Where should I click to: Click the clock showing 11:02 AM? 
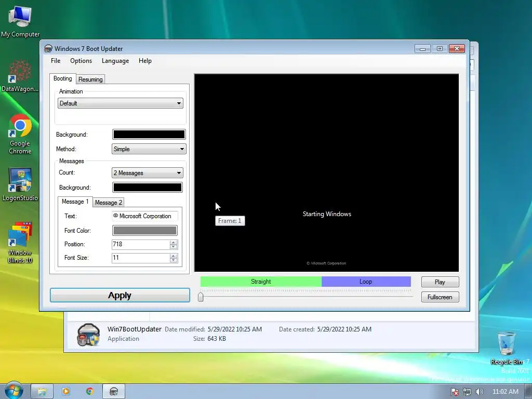[x=505, y=392]
